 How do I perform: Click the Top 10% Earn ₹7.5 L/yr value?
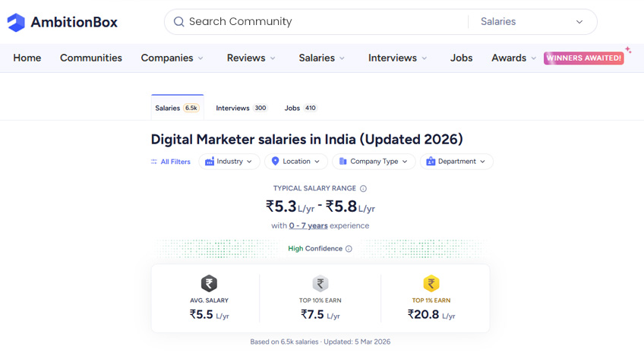(x=320, y=315)
